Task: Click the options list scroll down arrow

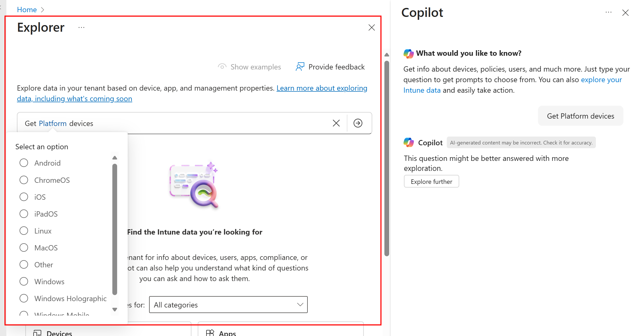Action: (x=115, y=309)
